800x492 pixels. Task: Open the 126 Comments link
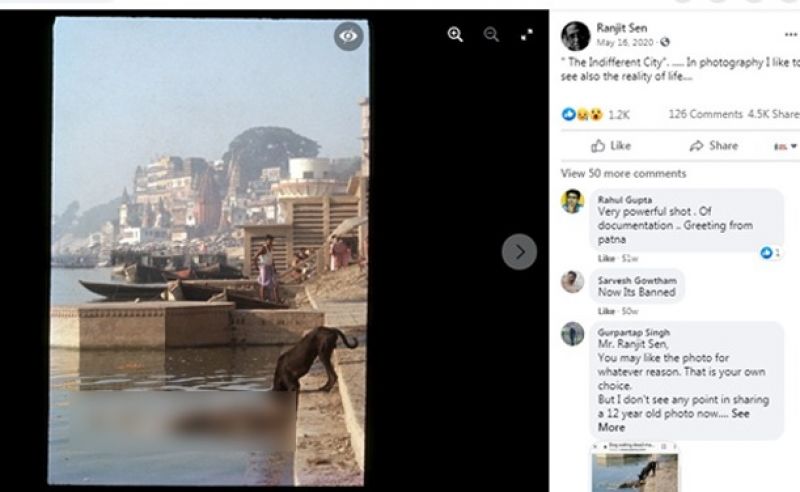tap(705, 114)
